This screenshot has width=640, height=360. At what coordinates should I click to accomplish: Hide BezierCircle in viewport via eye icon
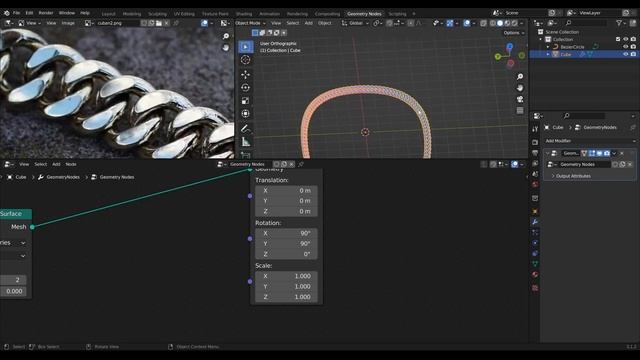[625, 47]
